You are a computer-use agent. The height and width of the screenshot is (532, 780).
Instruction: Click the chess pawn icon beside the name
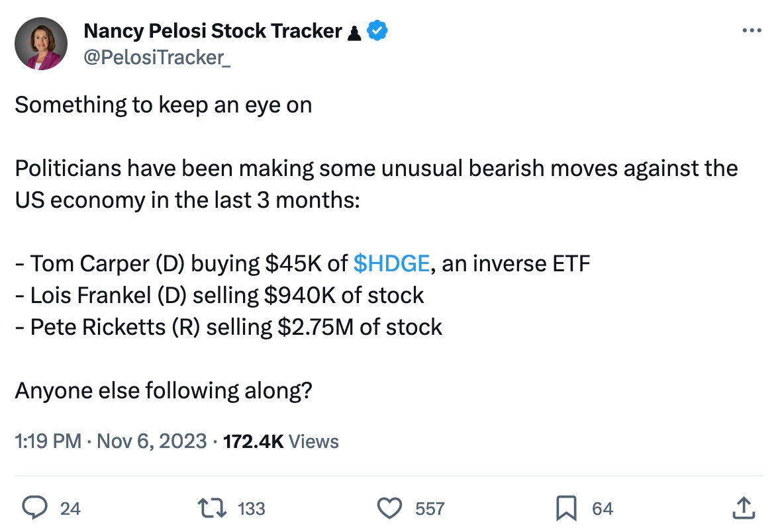[354, 33]
